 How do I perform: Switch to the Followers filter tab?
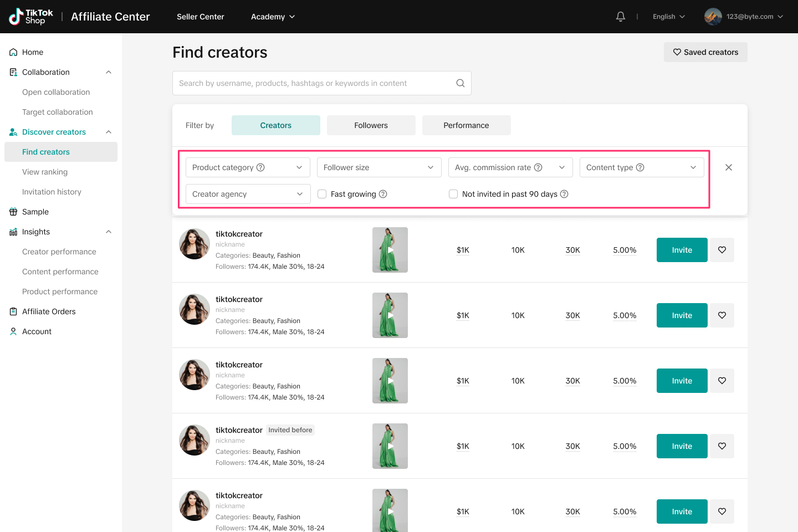coord(371,125)
